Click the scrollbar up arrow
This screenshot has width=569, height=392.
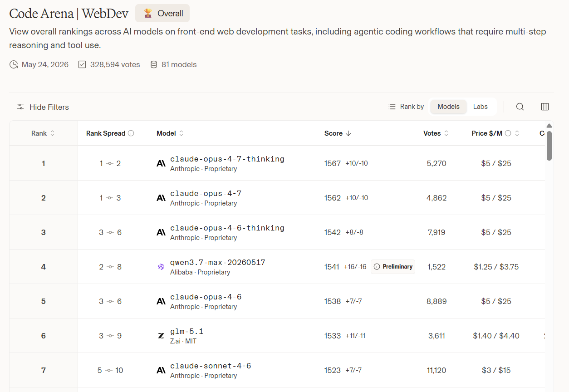(x=549, y=126)
